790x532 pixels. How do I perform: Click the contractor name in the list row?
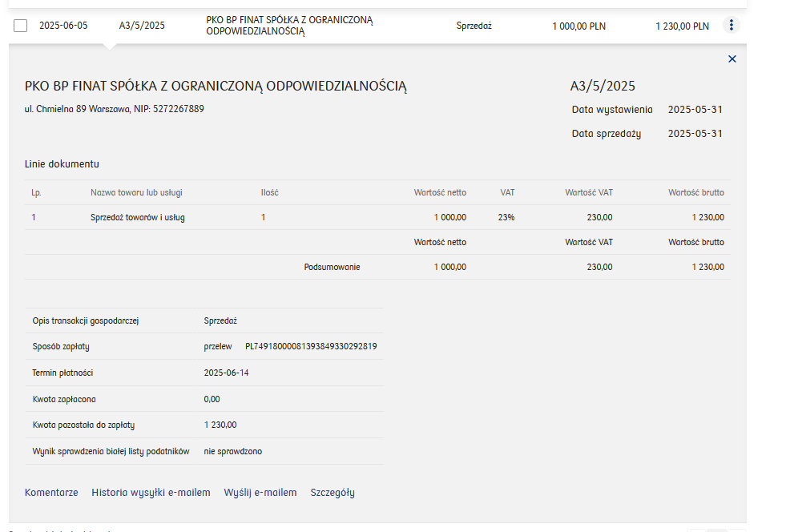[x=289, y=25]
